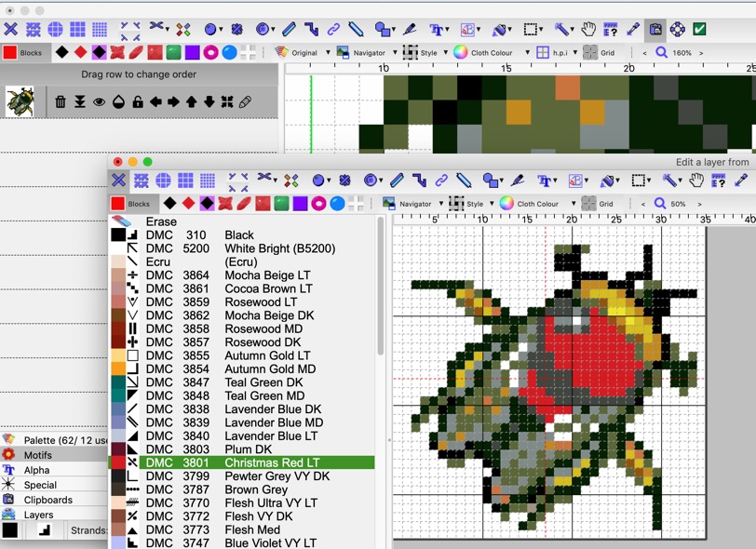Viewport: 756px width, 549px height.
Task: Toggle layer visibility with the eye icon
Action: [99, 101]
